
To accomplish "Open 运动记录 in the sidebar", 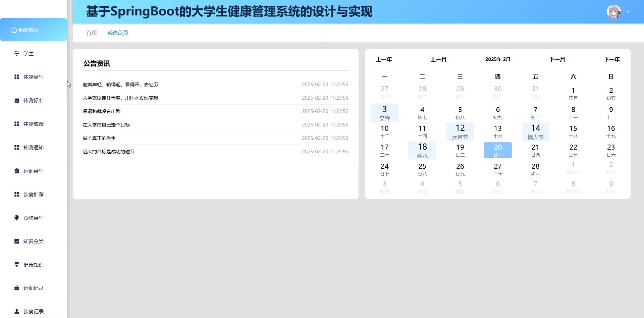I will [x=34, y=288].
